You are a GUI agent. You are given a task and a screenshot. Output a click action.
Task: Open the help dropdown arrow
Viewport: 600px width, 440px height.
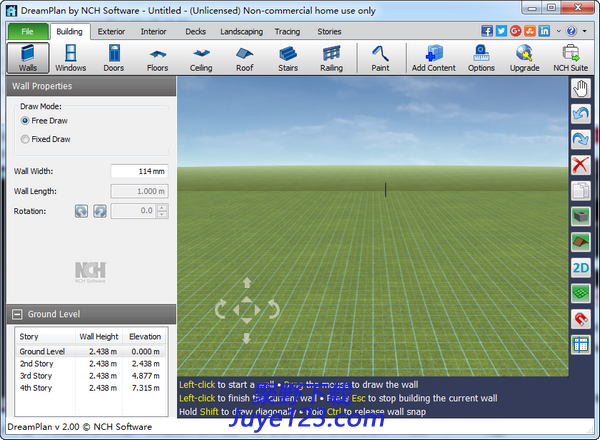pyautogui.click(x=585, y=31)
